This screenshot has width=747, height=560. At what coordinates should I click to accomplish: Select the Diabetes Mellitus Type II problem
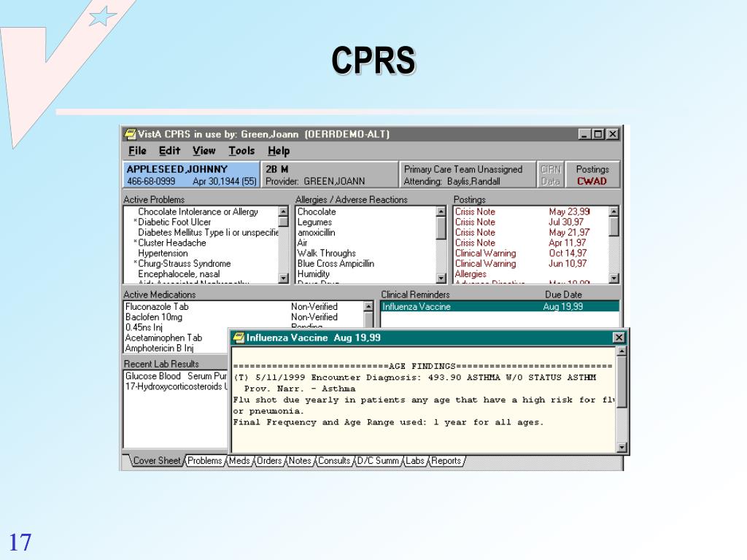[208, 233]
